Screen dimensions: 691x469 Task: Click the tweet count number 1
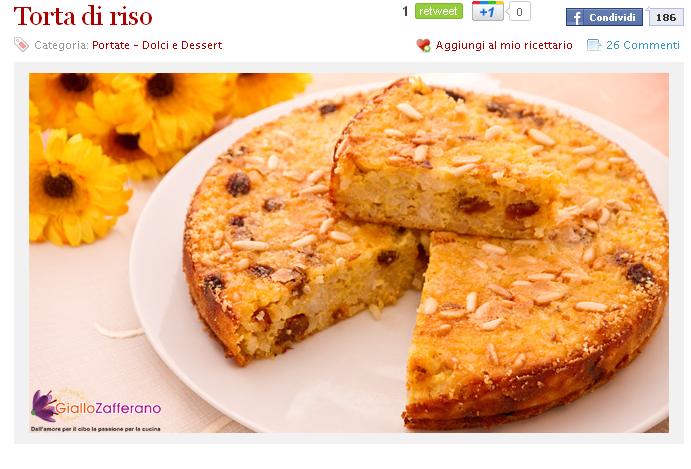405,11
